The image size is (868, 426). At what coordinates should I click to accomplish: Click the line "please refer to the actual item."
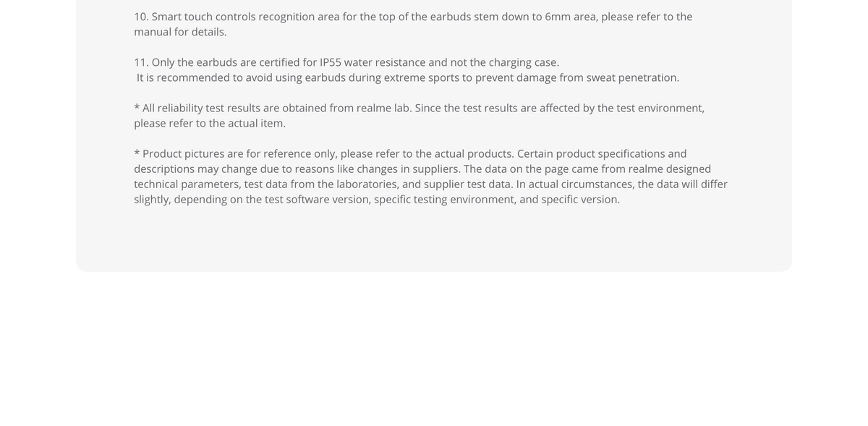(x=210, y=123)
